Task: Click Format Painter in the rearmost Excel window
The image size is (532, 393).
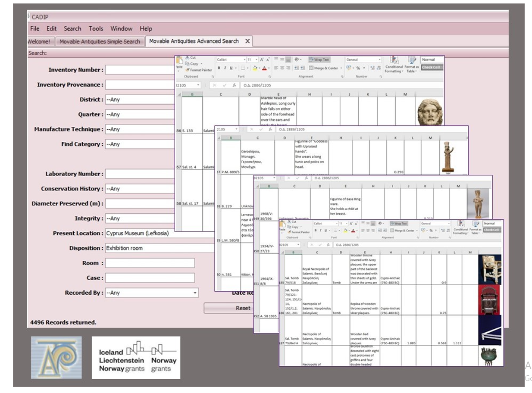Action: (x=200, y=70)
